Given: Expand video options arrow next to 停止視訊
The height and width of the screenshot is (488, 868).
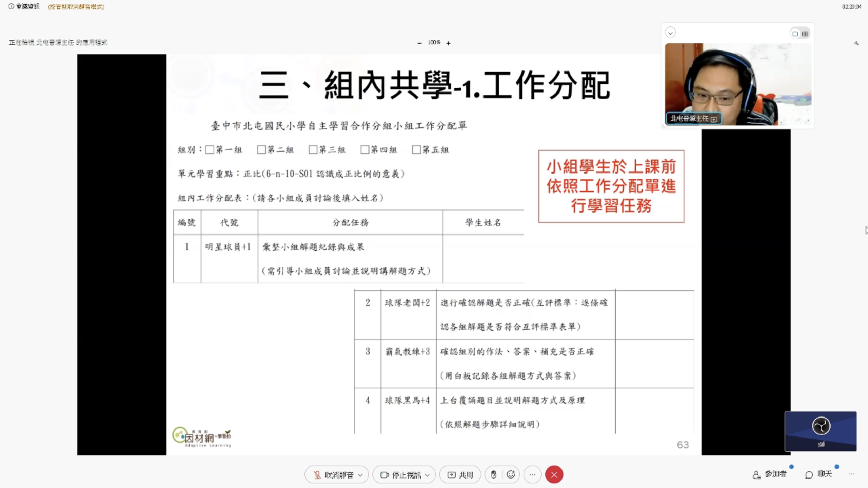Looking at the screenshot, I should 427,475.
